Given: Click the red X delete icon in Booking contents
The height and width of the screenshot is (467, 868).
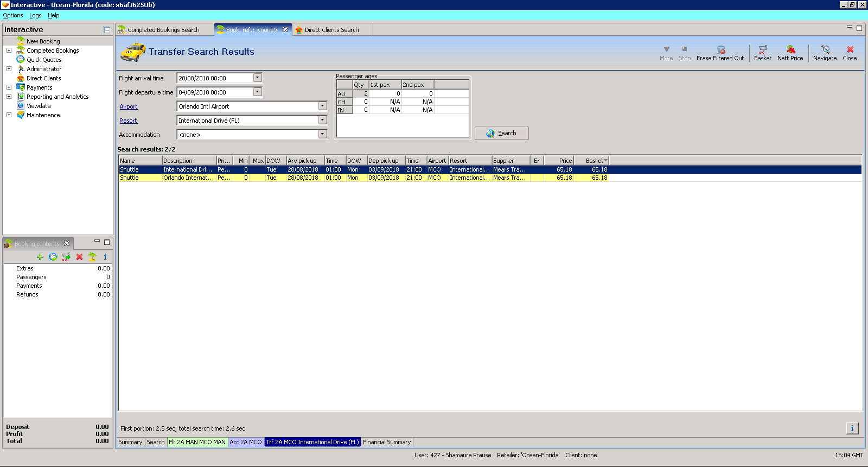Looking at the screenshot, I should (x=79, y=257).
